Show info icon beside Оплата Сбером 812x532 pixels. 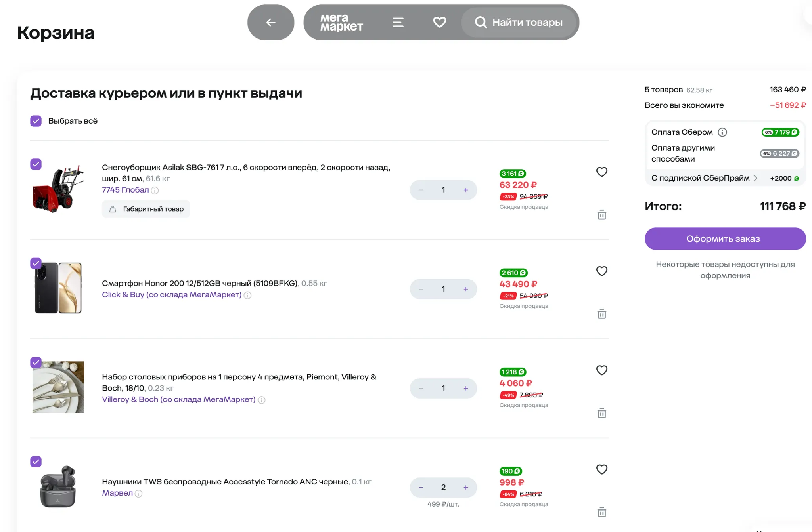click(722, 132)
